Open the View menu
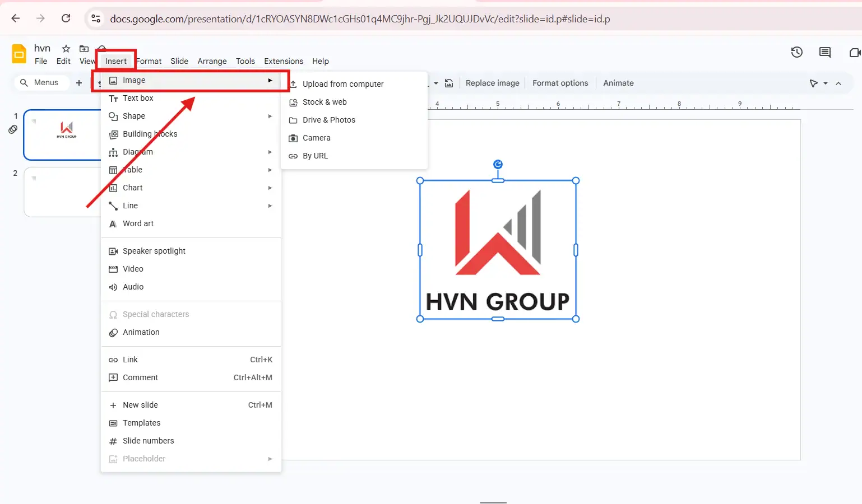Viewport: 862px width, 504px height. (87, 61)
